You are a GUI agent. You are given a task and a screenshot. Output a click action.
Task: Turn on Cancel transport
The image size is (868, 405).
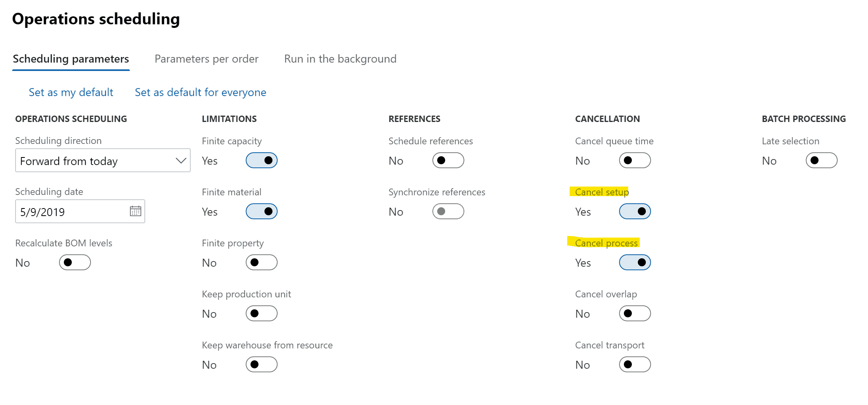(635, 364)
